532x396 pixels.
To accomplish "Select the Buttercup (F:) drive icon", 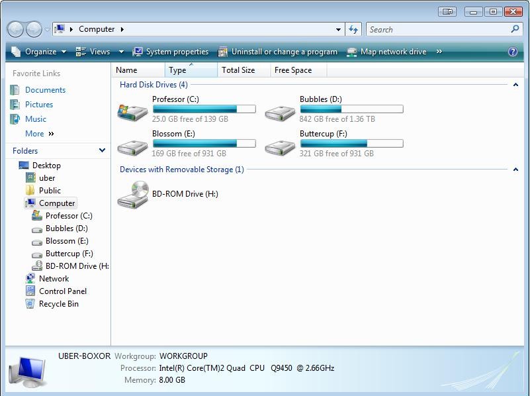I will tap(280, 145).
